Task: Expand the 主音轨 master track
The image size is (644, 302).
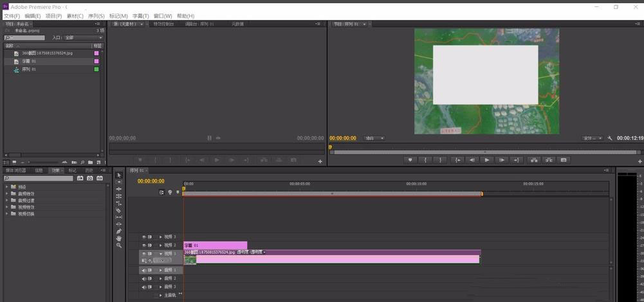Action: 161,295
